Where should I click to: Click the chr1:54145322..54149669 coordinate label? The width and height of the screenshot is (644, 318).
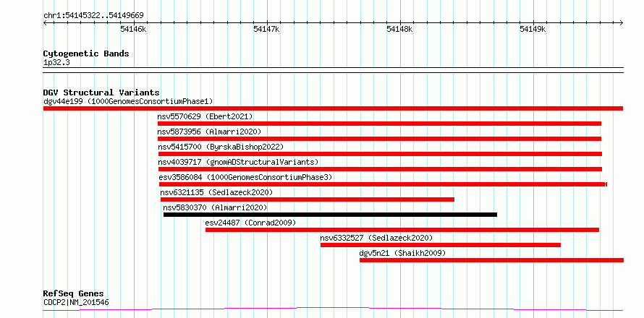pyautogui.click(x=93, y=16)
